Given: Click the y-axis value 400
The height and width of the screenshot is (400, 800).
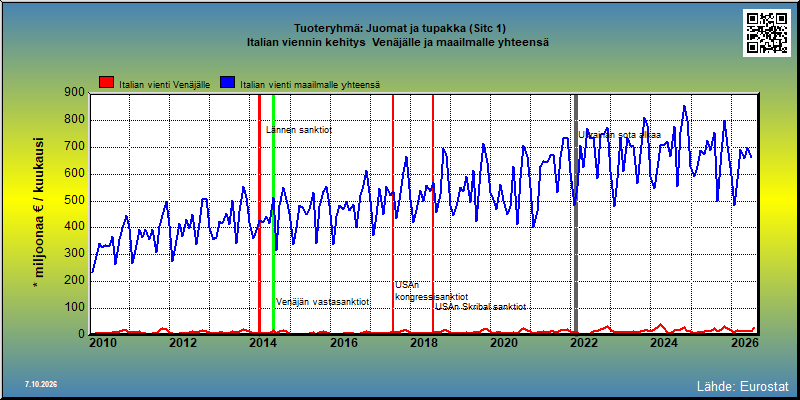Looking at the screenshot, I should (x=75, y=228).
